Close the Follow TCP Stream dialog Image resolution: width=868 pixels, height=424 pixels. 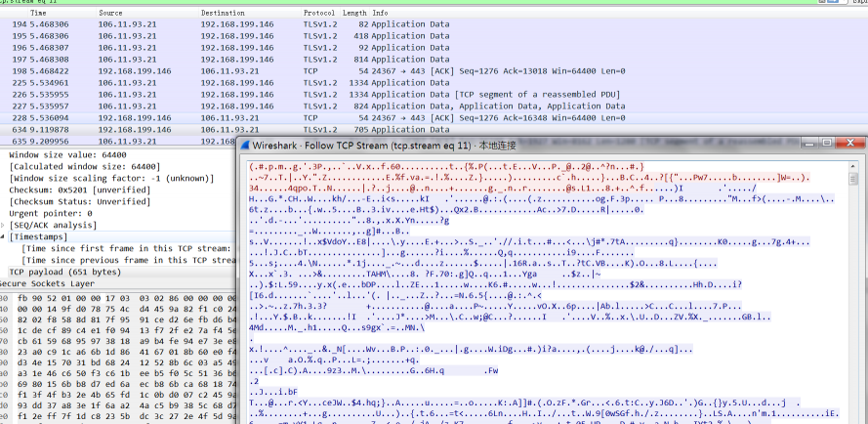pyautogui.click(x=849, y=143)
